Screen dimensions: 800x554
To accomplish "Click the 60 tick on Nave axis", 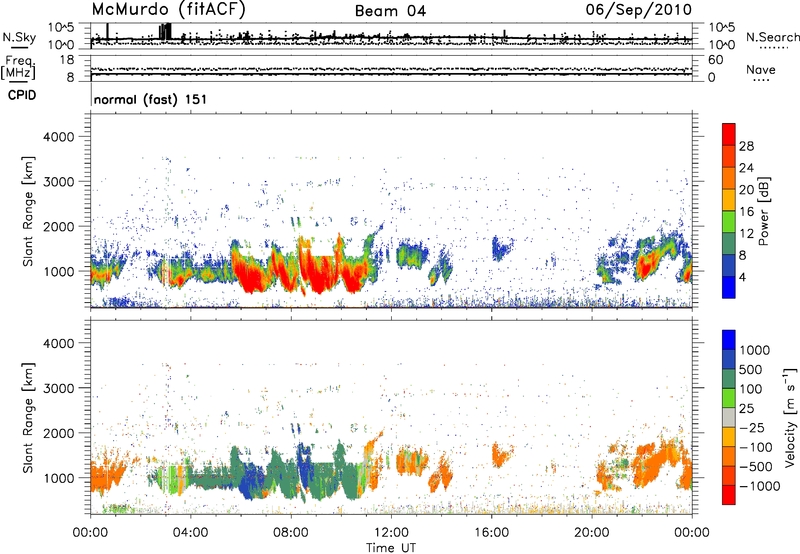I will pos(716,60).
